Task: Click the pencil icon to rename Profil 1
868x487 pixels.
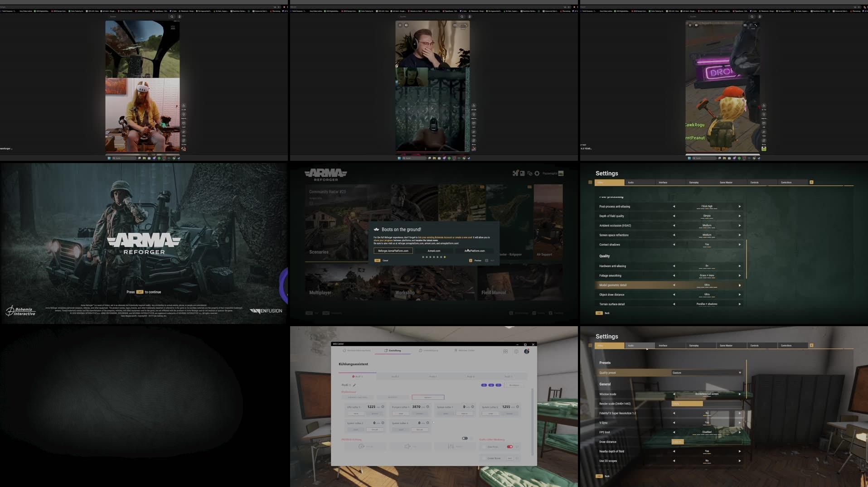Action: click(354, 385)
